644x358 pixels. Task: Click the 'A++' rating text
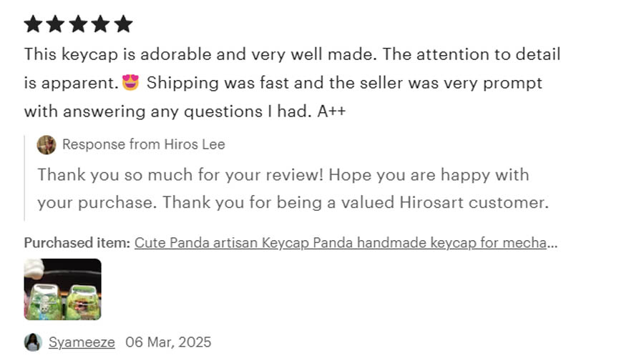point(331,111)
